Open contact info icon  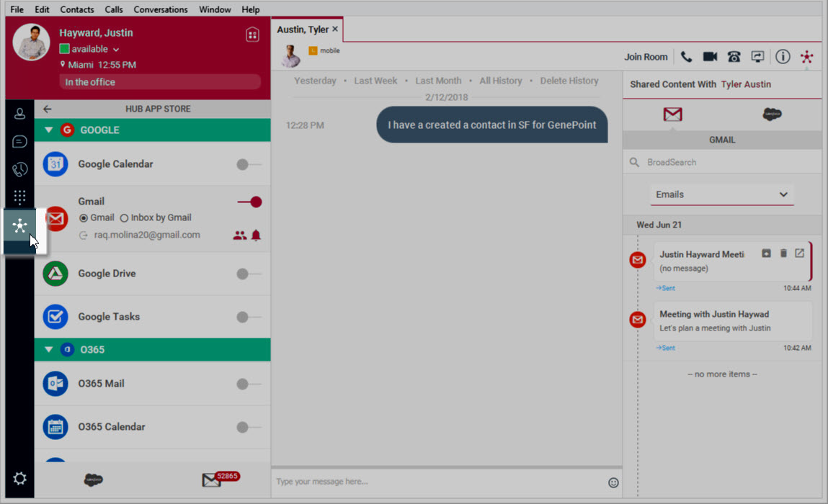point(783,56)
